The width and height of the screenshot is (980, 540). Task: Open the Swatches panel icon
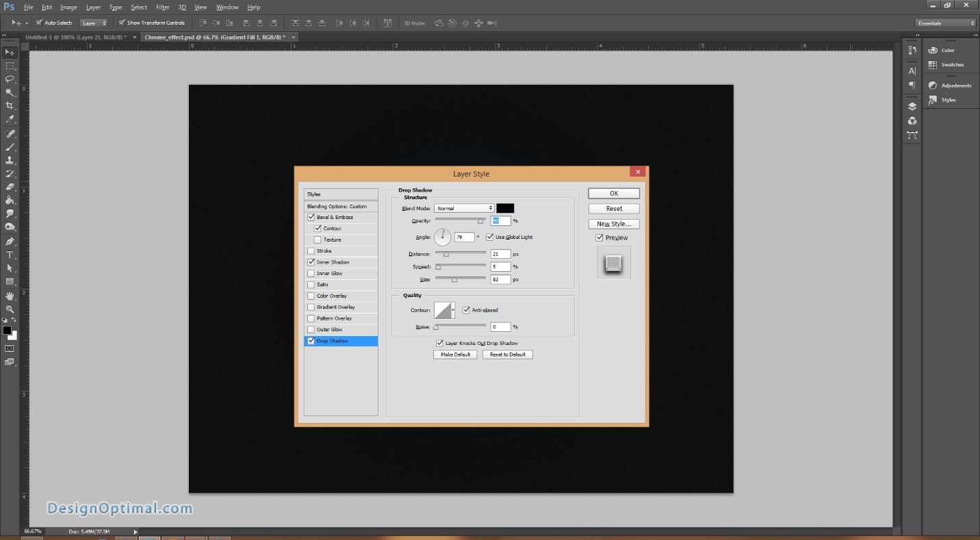(932, 64)
